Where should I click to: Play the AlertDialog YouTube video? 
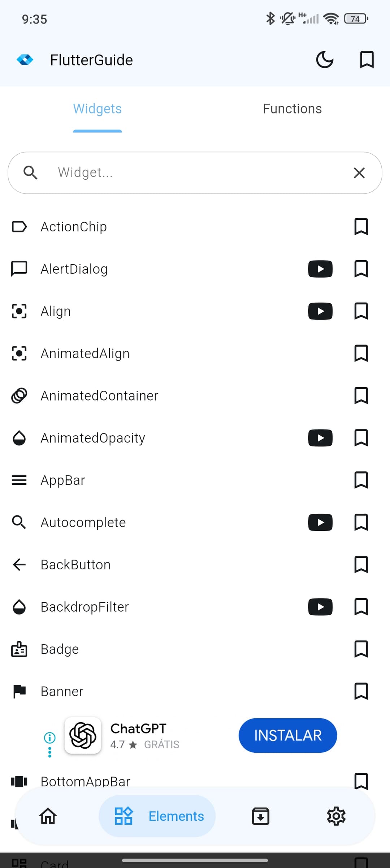[320, 269]
